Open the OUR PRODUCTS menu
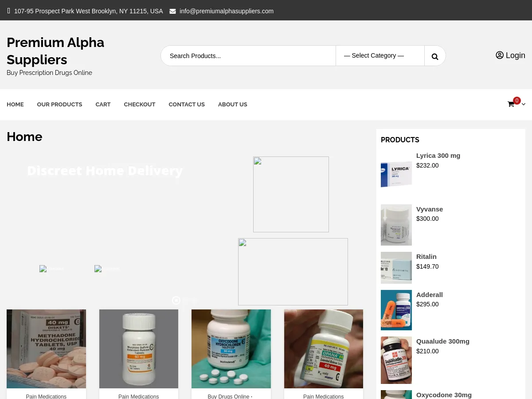Screen dimensions: 532x399 [59, 104]
